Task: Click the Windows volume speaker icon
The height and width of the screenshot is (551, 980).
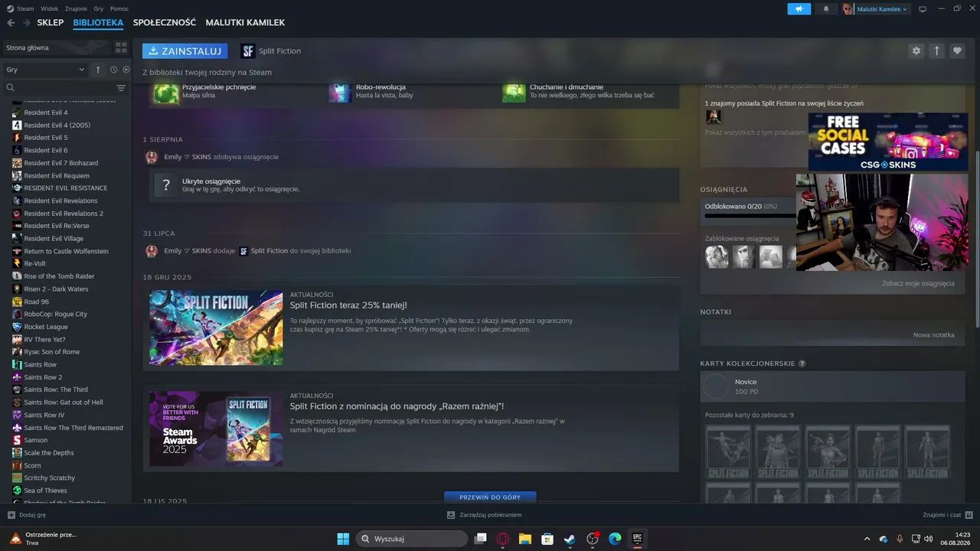Action: (928, 539)
